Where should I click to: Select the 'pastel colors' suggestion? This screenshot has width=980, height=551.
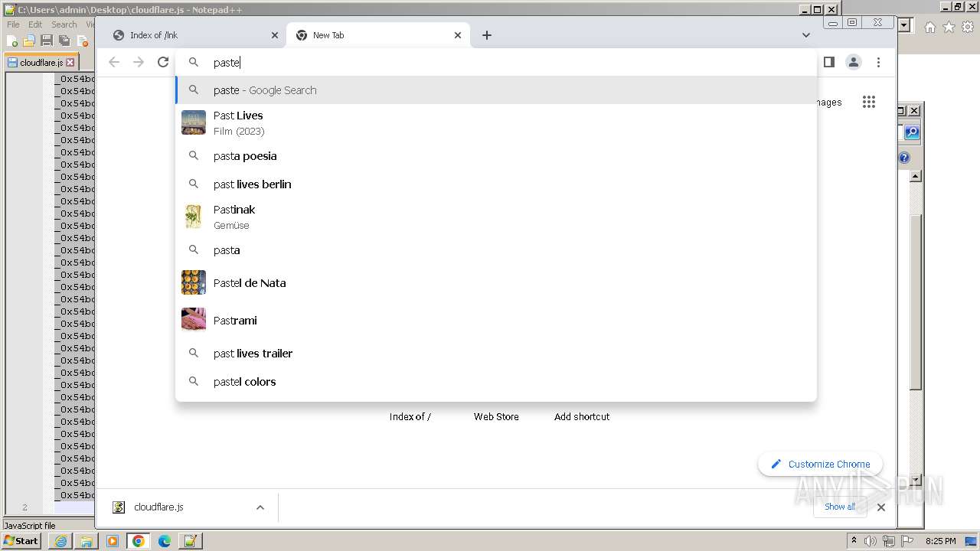[x=496, y=382]
